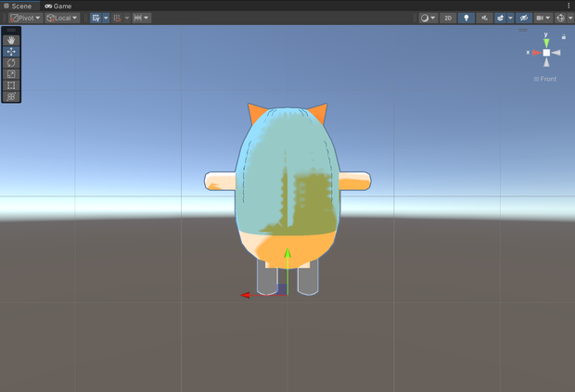Switch to the Scene tab

click(x=18, y=6)
